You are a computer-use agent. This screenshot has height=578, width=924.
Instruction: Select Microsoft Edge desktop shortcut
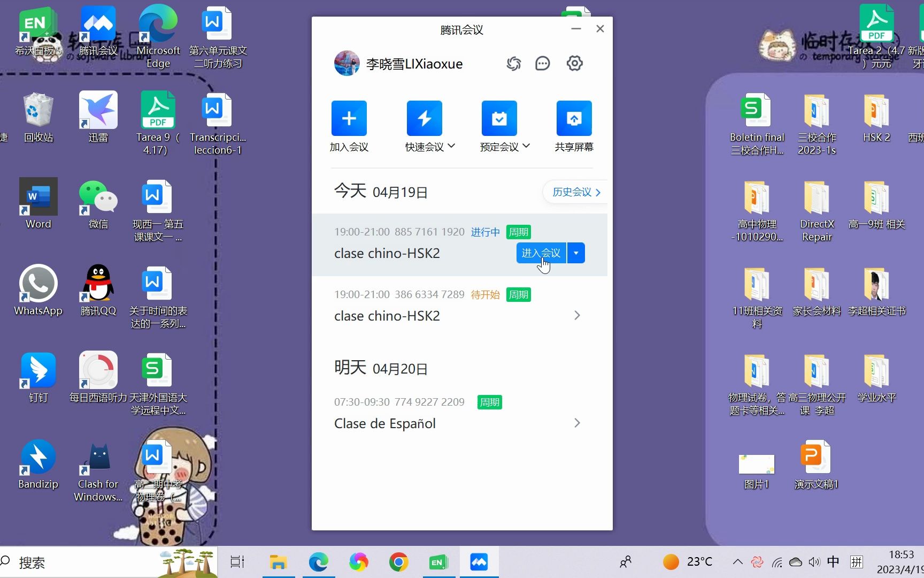click(158, 37)
